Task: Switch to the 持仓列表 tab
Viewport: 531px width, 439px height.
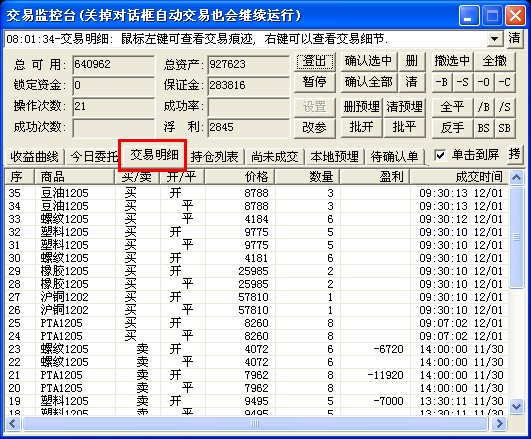Action: point(214,157)
